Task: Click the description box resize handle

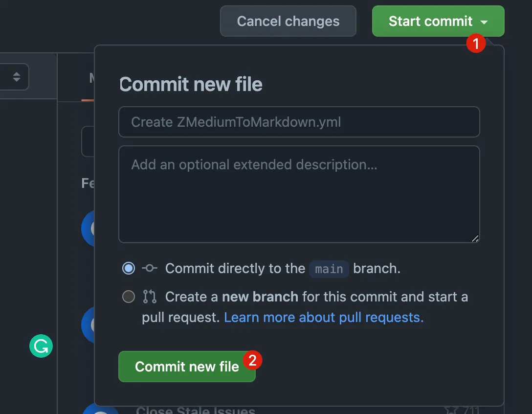Action: point(475,238)
